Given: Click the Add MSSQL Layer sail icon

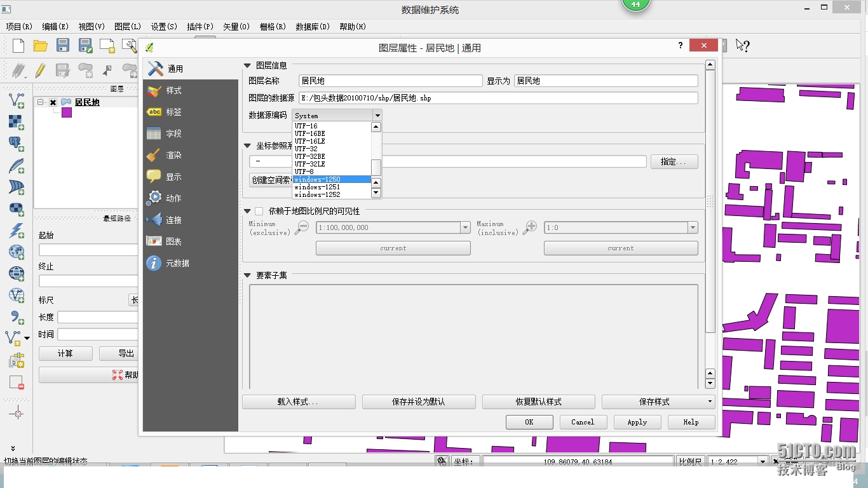Looking at the screenshot, I should pyautogui.click(x=17, y=187).
